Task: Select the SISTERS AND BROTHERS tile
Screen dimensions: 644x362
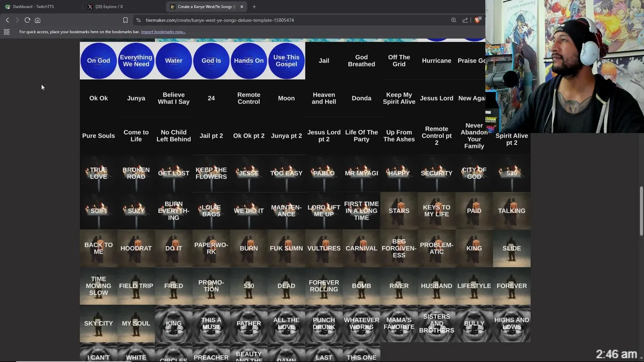Action: tap(437, 323)
